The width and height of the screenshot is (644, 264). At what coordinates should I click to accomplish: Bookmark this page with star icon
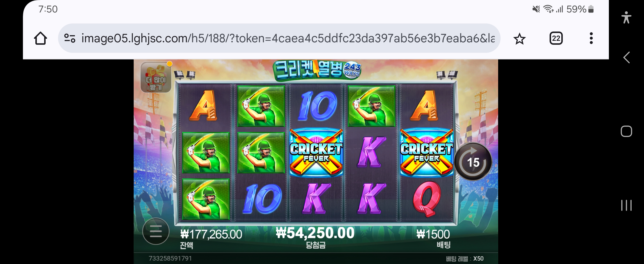[x=519, y=39]
